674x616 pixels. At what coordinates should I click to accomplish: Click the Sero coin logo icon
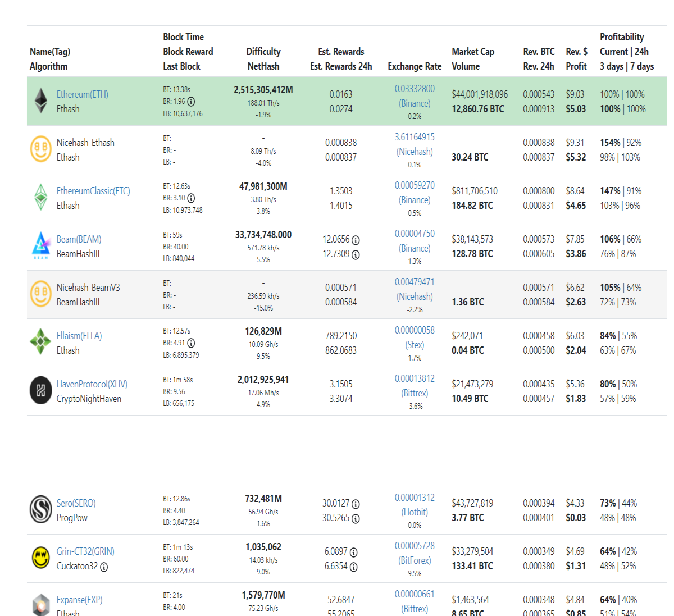[41, 510]
